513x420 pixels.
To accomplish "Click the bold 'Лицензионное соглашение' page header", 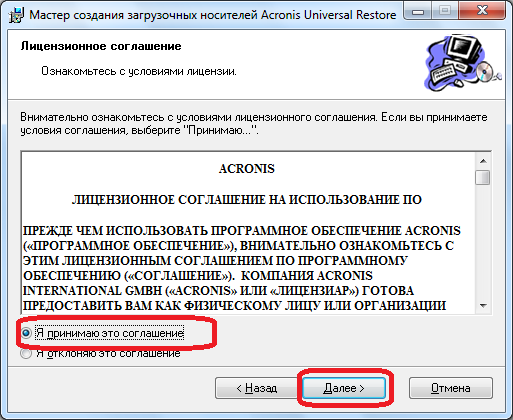I will [101, 46].
